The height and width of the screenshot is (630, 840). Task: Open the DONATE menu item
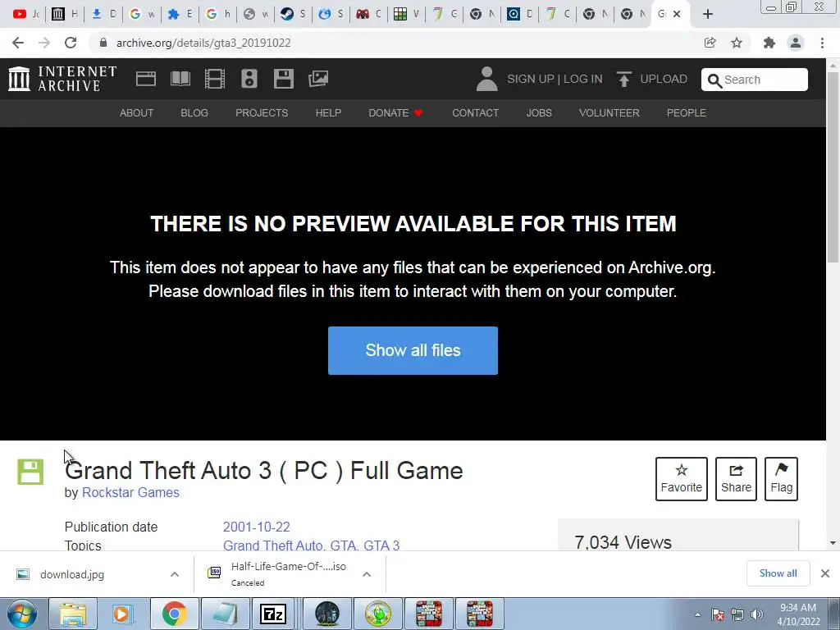tap(395, 113)
